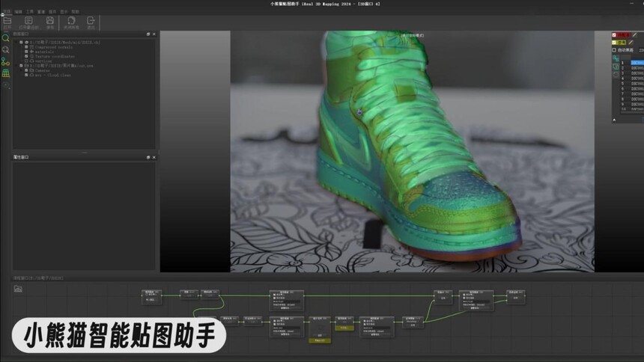
Task: Click the Open Recent document toolbar icon
Action: coord(28,20)
